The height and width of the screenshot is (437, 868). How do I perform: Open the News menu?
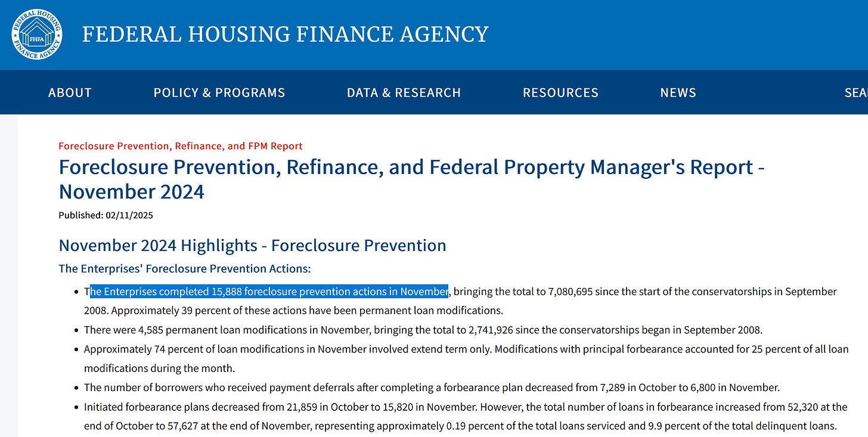pyautogui.click(x=678, y=92)
